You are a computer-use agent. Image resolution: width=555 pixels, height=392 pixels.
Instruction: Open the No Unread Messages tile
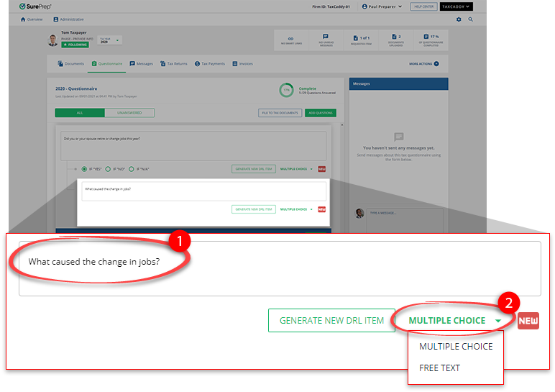(x=326, y=40)
